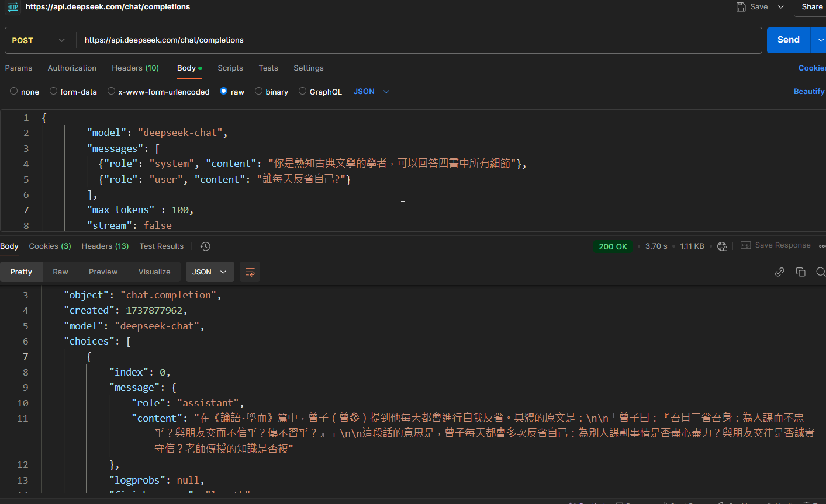Click the "stream": false line

[129, 225]
